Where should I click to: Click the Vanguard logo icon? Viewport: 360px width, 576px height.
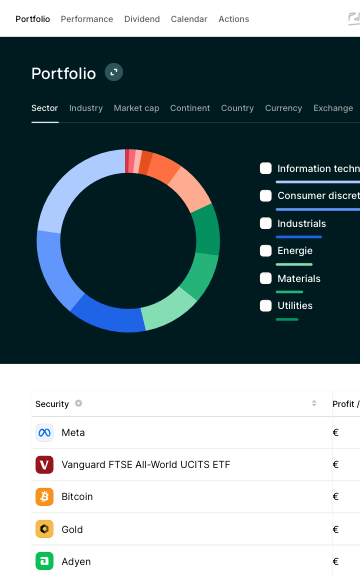(x=44, y=465)
